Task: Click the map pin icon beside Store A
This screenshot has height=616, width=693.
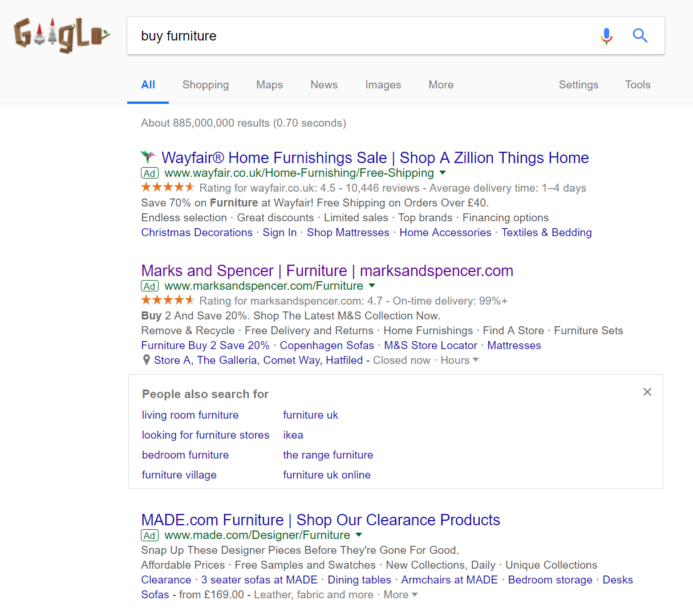Action: [147, 360]
